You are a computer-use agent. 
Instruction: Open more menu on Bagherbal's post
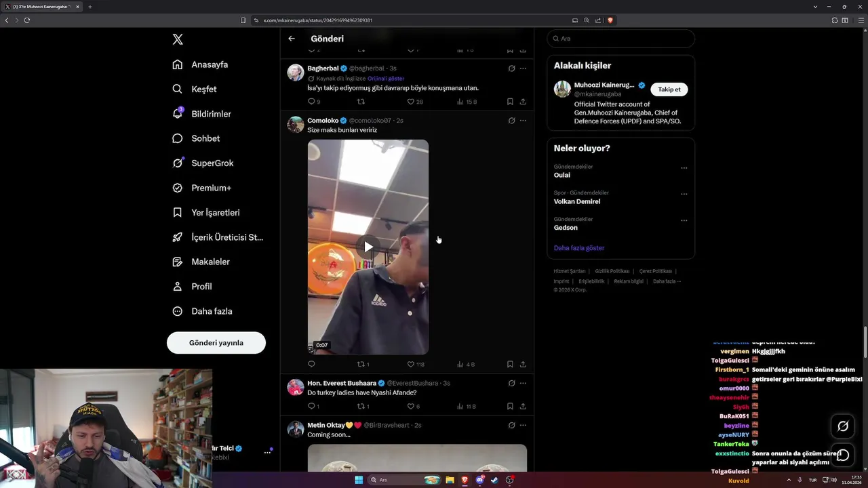(523, 68)
